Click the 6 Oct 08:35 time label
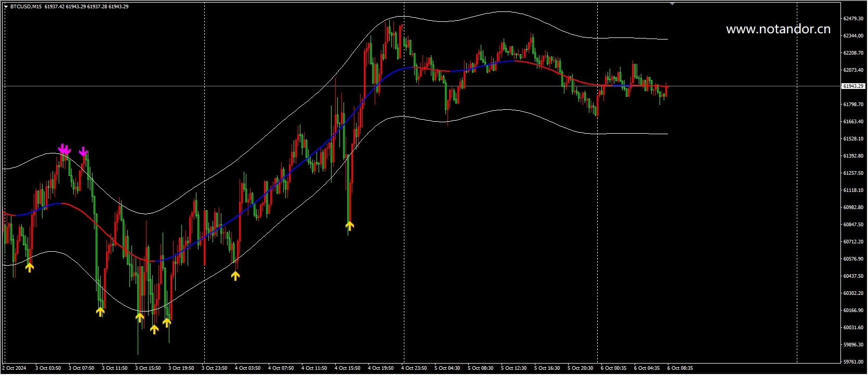The height and width of the screenshot is (375, 868). pos(680,368)
